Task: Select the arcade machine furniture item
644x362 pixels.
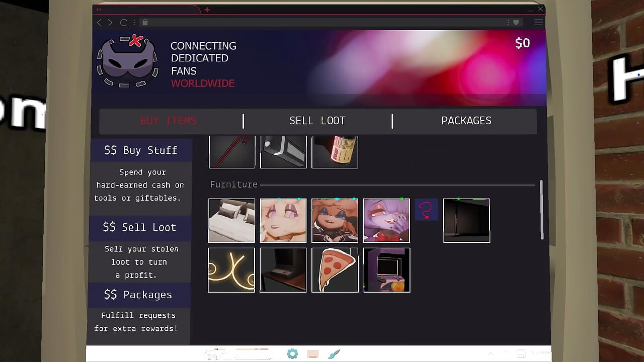Action: [386, 270]
